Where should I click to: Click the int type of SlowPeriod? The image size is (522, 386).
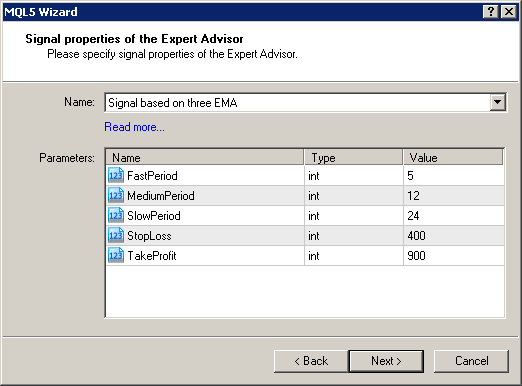(x=314, y=216)
